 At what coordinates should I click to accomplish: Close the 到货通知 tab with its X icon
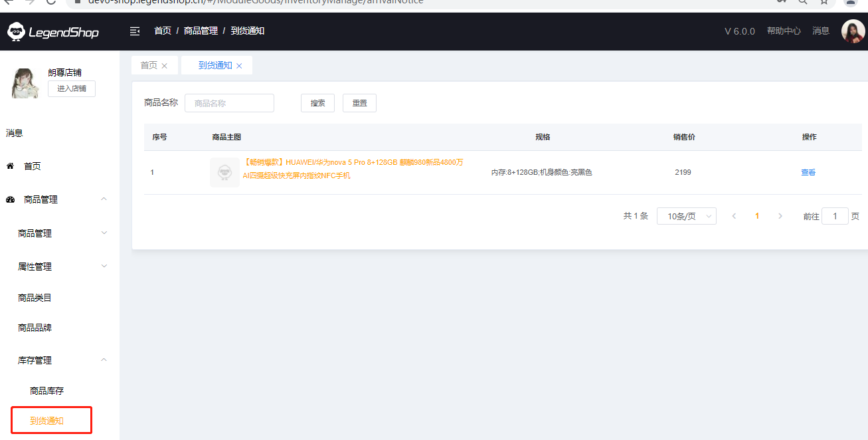[x=239, y=66]
